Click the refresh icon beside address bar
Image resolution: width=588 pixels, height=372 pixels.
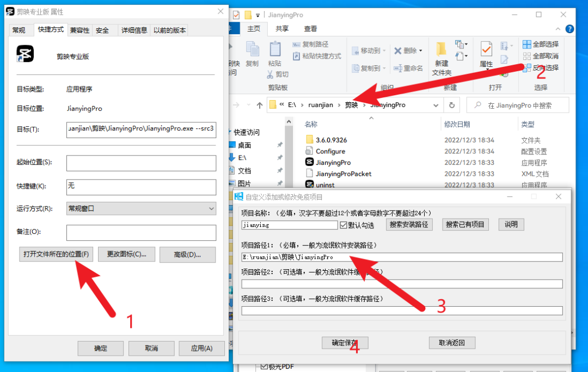click(452, 106)
